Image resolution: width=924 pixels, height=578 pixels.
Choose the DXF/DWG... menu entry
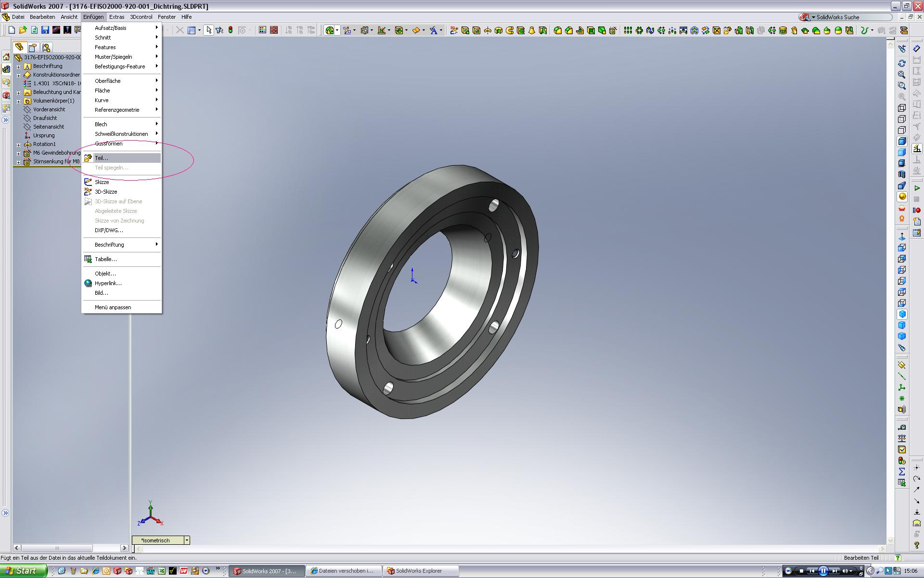coord(109,230)
